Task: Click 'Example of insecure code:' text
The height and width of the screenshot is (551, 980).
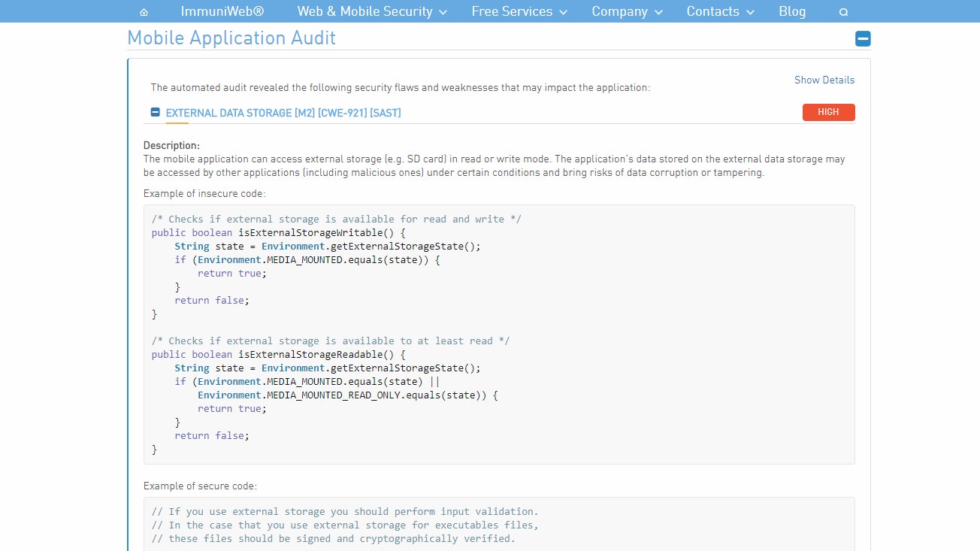Action: click(x=204, y=193)
